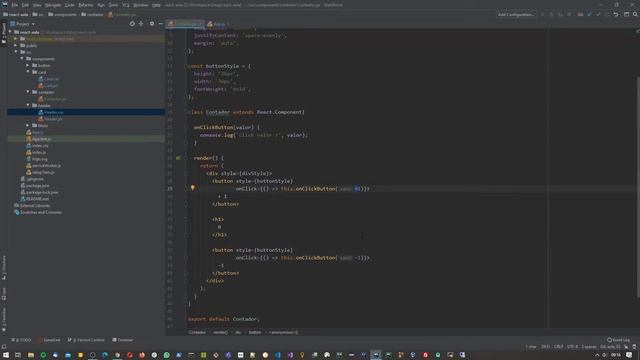640x360 pixels.
Task: Toggle the Project tool window stripe button
Action: click(x=4, y=33)
